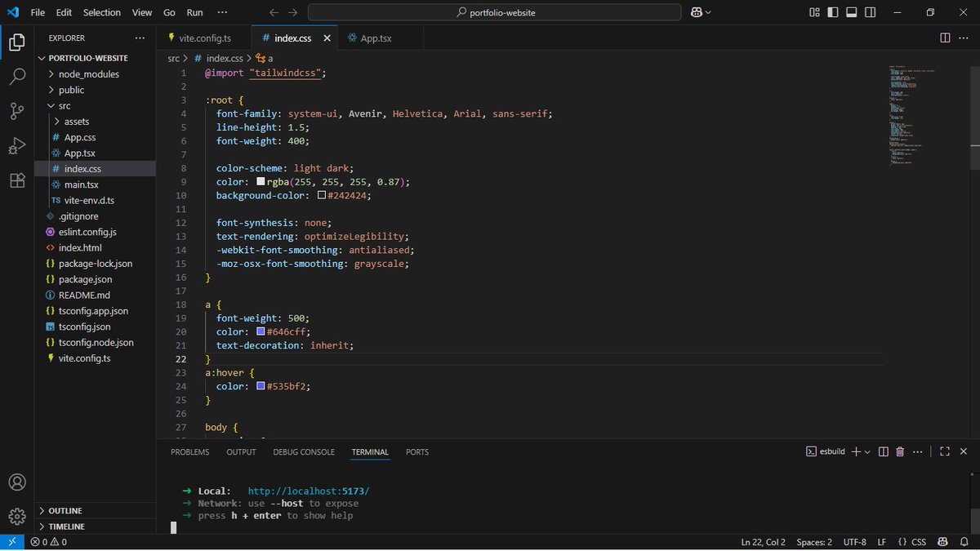Close the terminal panel
The image size is (980, 551).
(x=964, y=451)
